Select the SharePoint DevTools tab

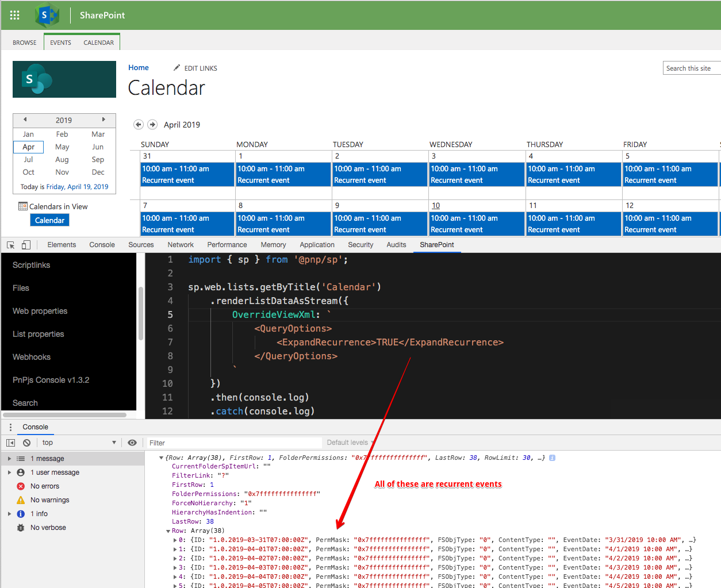point(437,245)
